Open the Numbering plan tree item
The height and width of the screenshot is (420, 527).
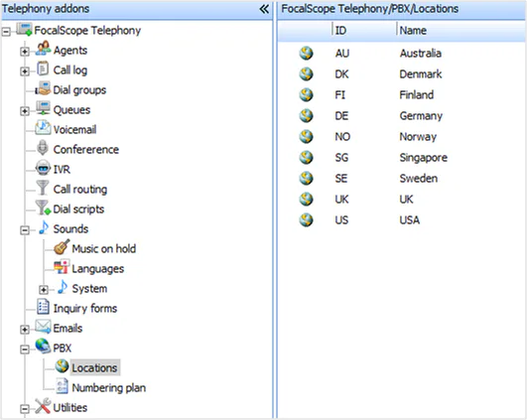coord(108,387)
